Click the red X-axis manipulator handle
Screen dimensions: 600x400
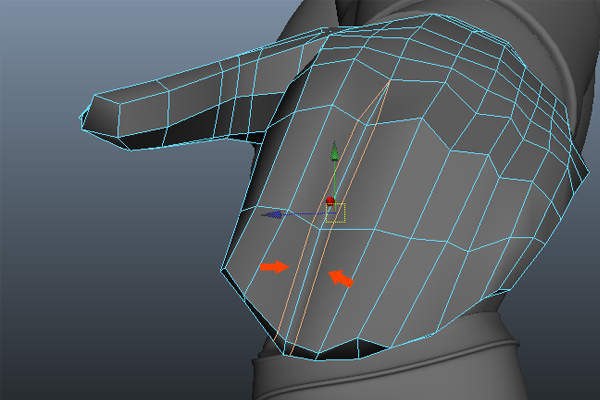pos(330,201)
